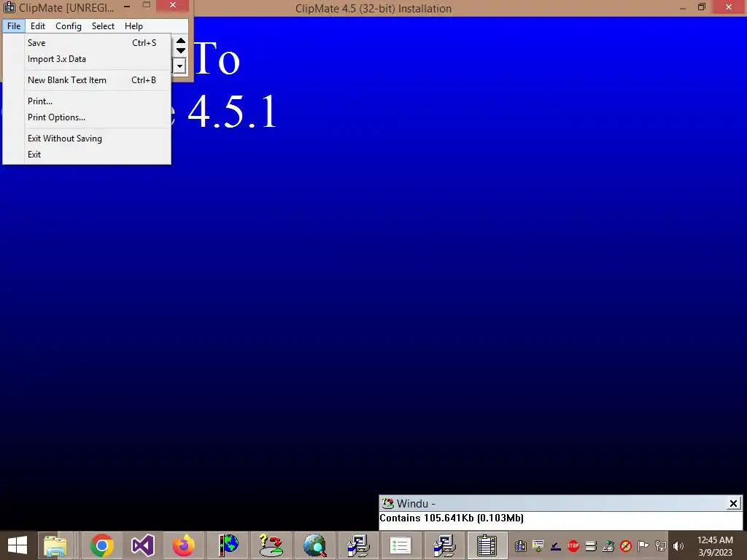Click the drive stack tray icon

click(x=591, y=545)
